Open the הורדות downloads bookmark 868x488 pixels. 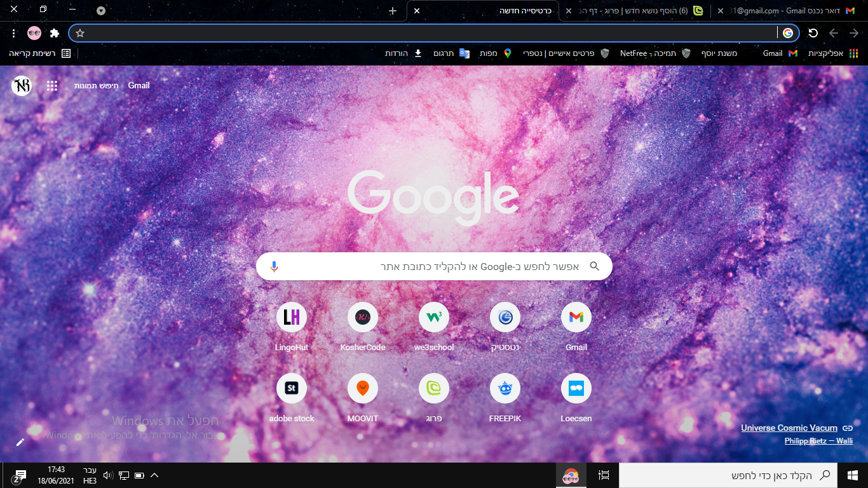tap(404, 53)
